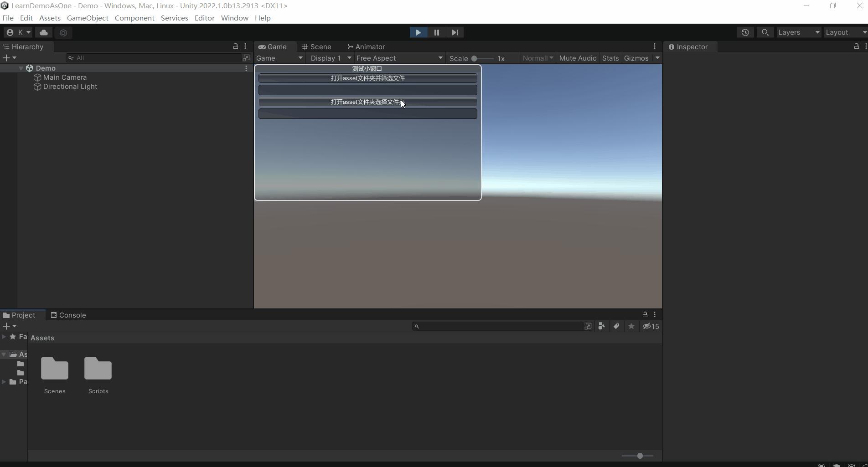Toggle lock icon on Inspector panel
The width and height of the screenshot is (868, 467).
(x=856, y=46)
